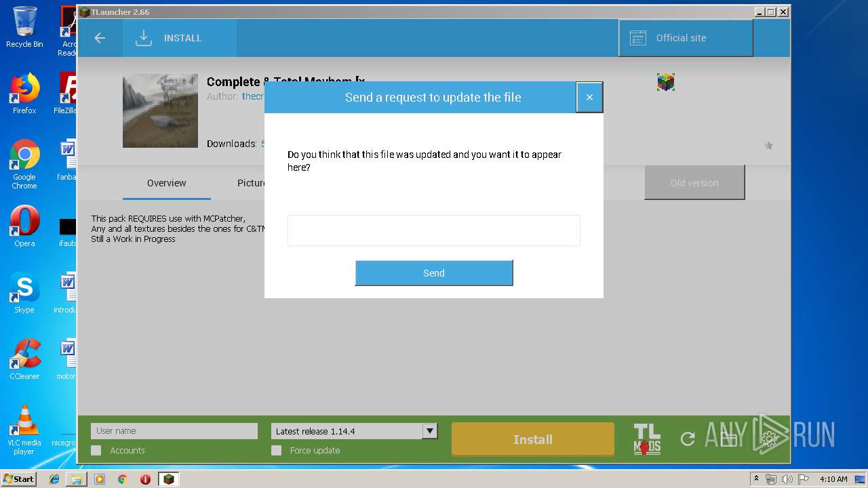Open media player taskbar icon
868x488 pixels.
tap(100, 479)
